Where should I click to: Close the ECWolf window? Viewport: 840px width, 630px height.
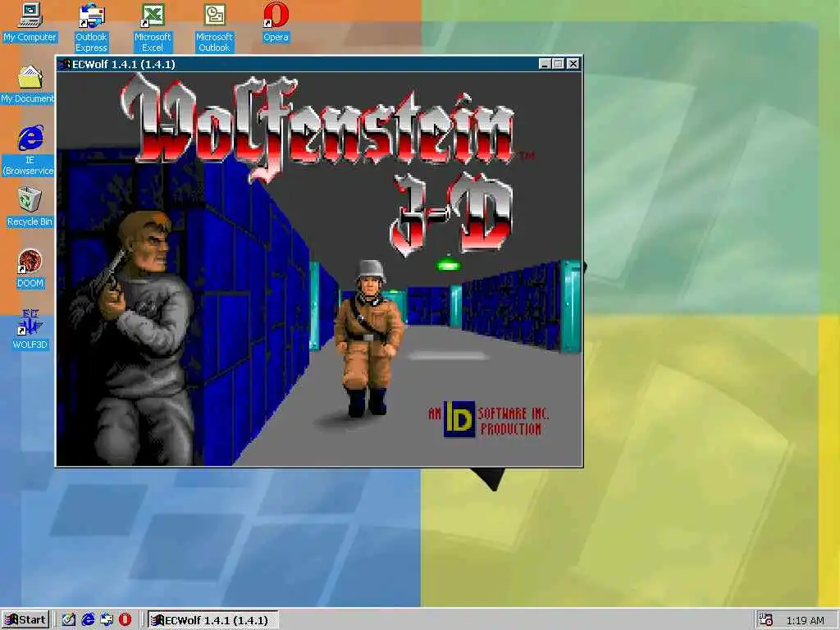click(x=573, y=64)
